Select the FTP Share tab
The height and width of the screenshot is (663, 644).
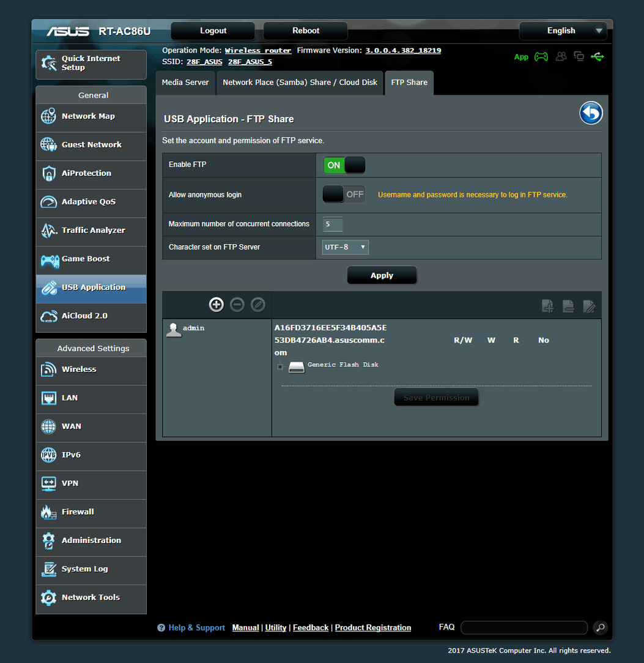pyautogui.click(x=409, y=83)
